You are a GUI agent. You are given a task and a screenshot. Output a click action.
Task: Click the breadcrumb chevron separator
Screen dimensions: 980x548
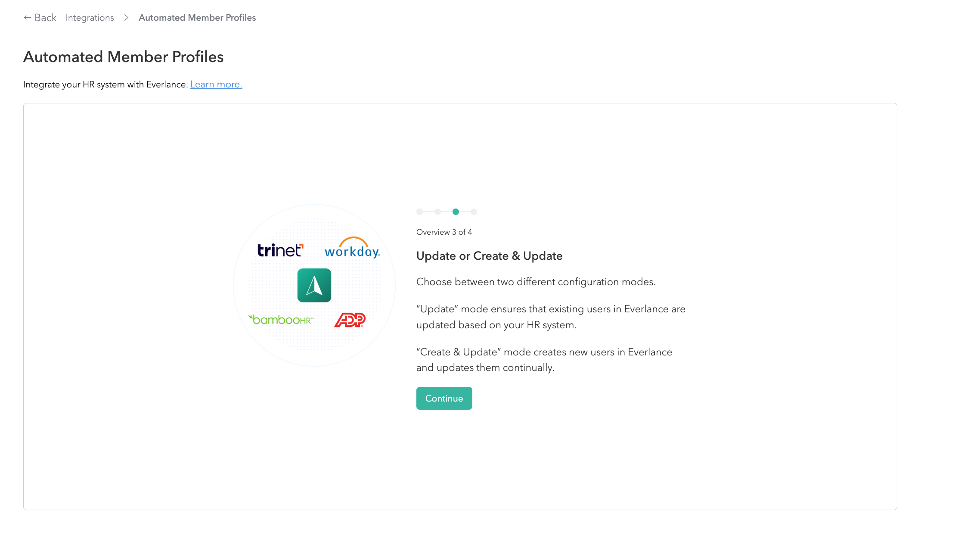tap(126, 18)
